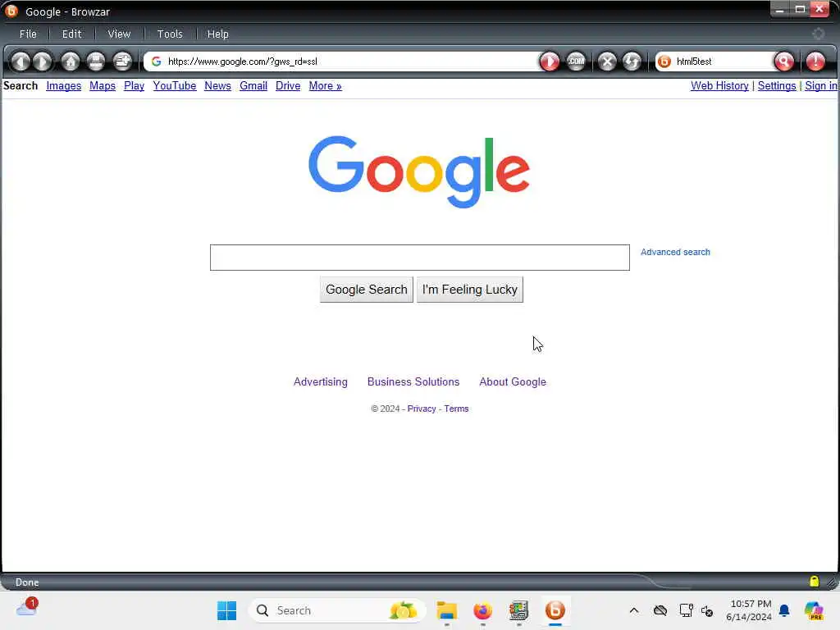
Task: Click the red Go button beside address bar
Action: tap(549, 62)
